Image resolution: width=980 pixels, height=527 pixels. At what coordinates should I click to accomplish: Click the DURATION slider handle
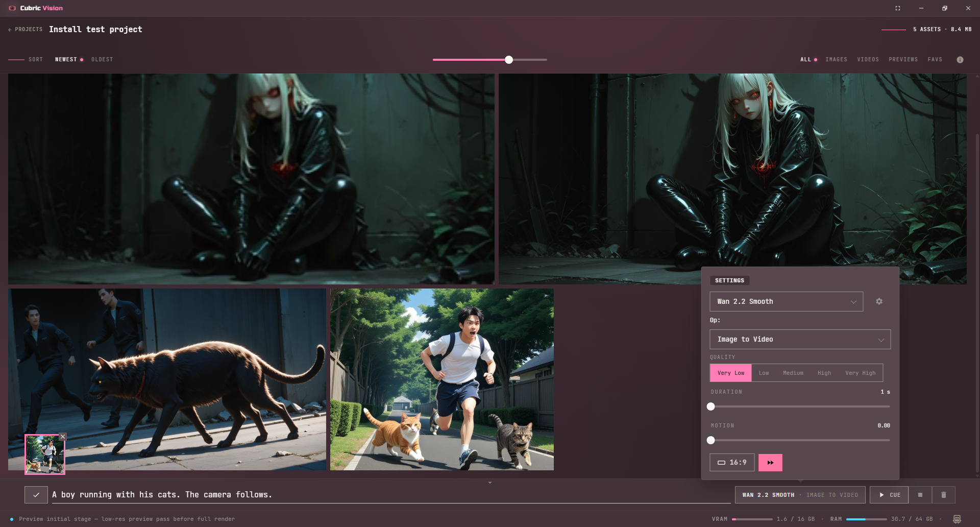pos(711,406)
